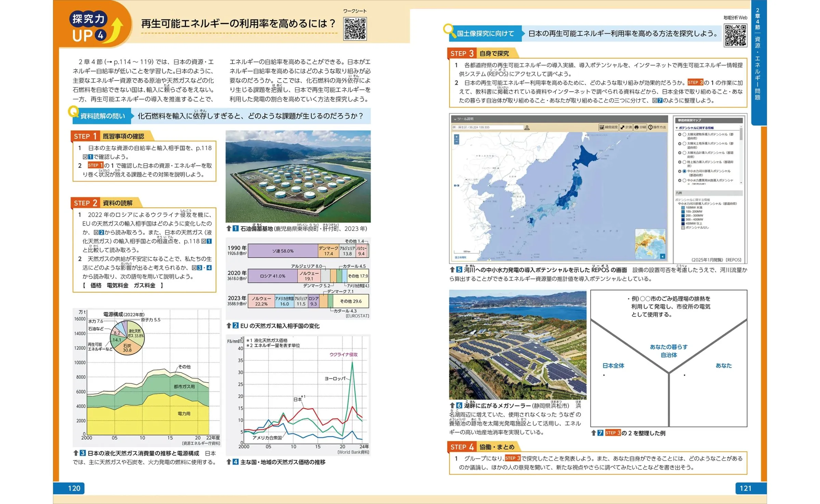Open settings gear for 太陽光合計導入ポテンシャル
The height and width of the screenshot is (504, 820).
(680, 153)
